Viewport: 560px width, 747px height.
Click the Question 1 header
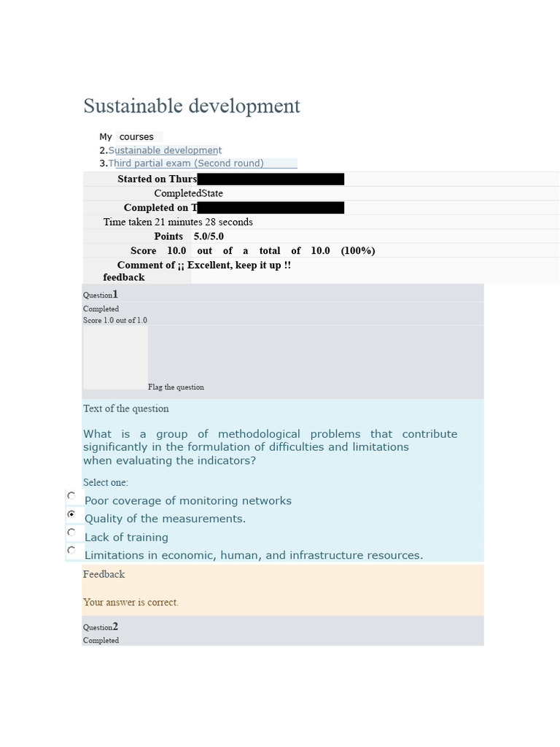click(x=101, y=295)
